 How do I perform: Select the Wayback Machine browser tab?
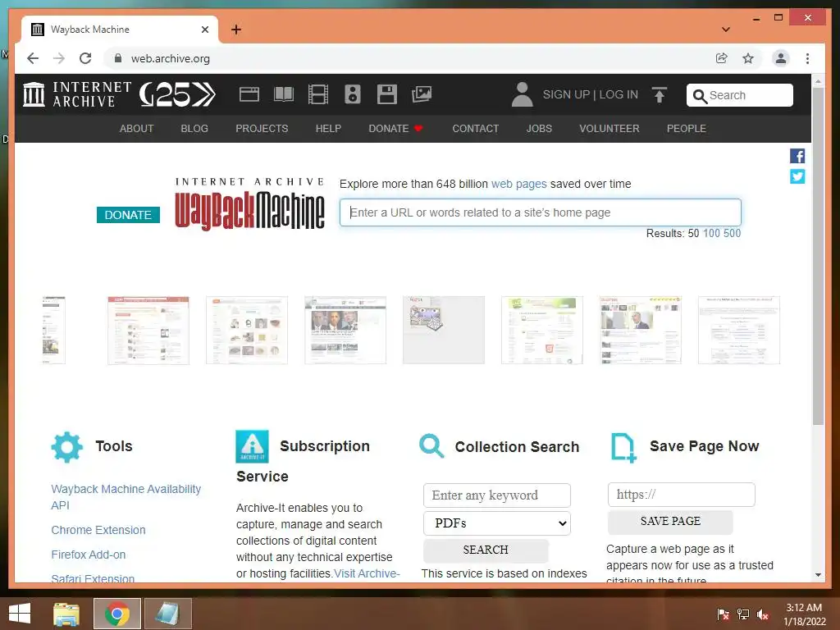coord(119,30)
